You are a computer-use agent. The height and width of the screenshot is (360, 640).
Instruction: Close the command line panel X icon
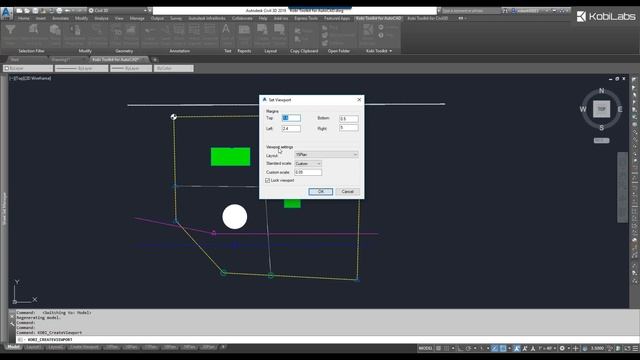(12, 316)
